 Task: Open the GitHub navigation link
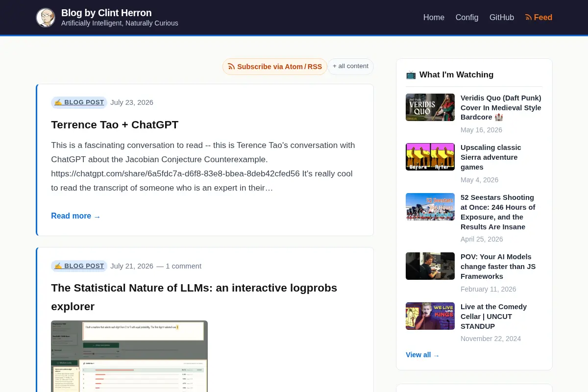click(502, 17)
